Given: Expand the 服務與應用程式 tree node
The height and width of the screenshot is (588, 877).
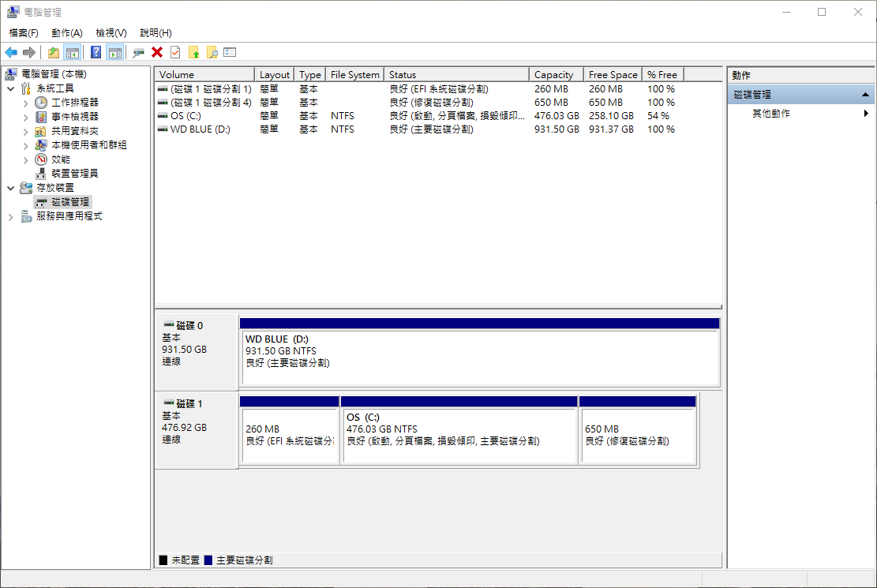Looking at the screenshot, I should click(11, 216).
